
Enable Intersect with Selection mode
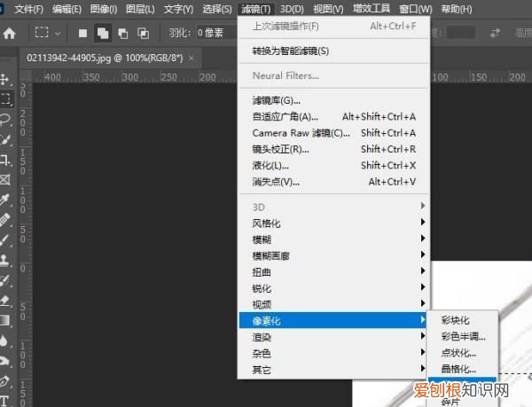[143, 33]
